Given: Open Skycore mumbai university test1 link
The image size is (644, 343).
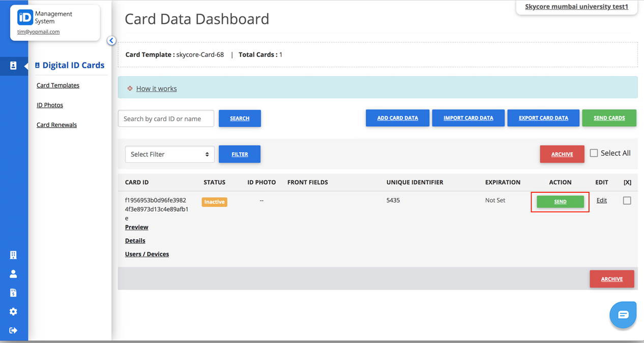Looking at the screenshot, I should pos(576,7).
